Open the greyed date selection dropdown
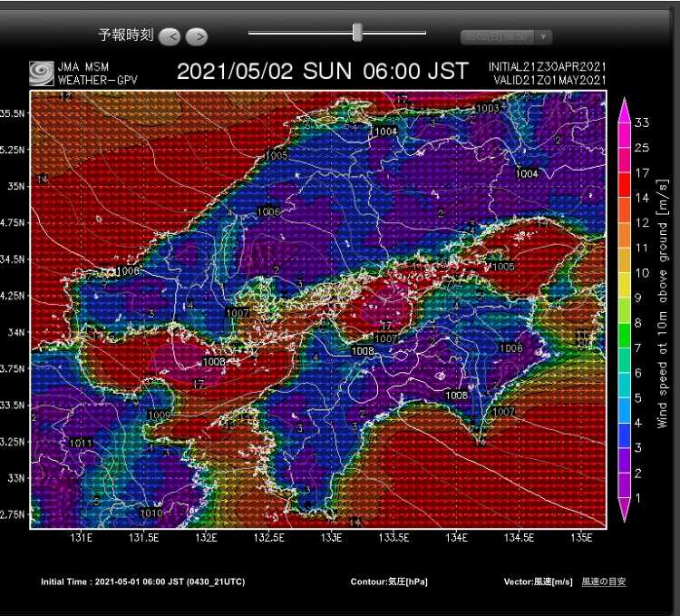Viewport: 680px width, 616px height. (x=497, y=36)
